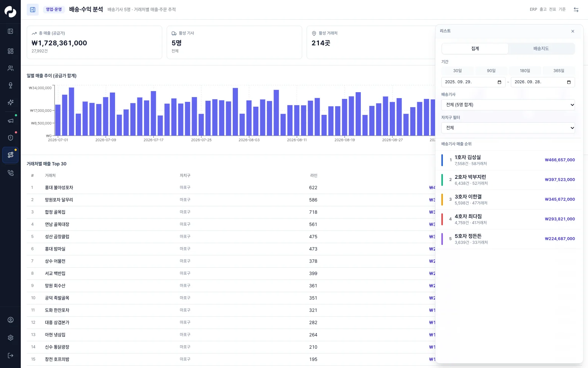Switch to the 집계 tab
Viewport: 588px width, 368px height.
[x=475, y=49]
